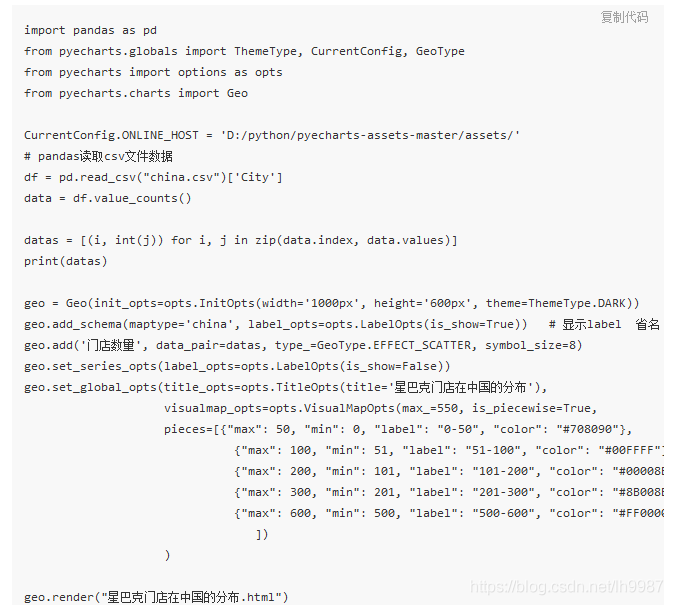The image size is (673, 605).
Task: Click the pandas读取csv文件数据 comment
Action: (x=98, y=156)
